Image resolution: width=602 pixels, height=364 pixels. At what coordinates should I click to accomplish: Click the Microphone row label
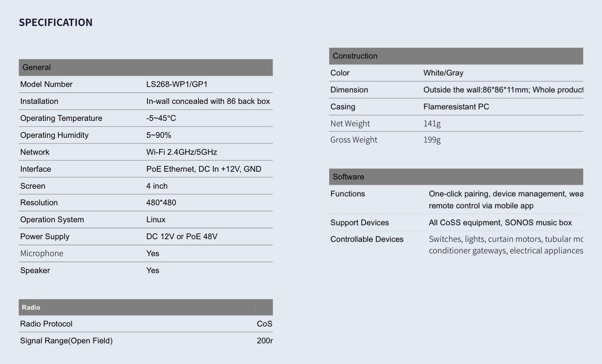(42, 254)
